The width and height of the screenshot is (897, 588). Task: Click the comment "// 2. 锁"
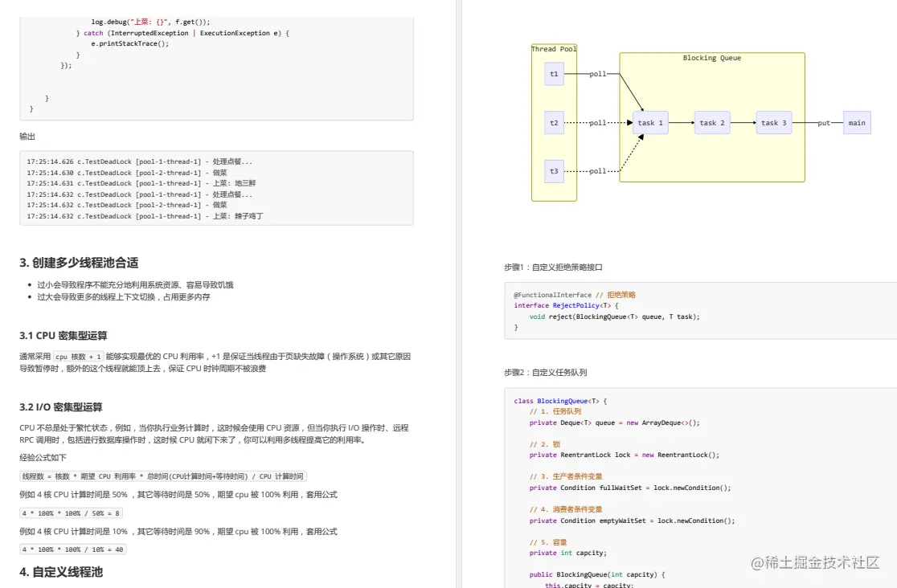point(545,444)
